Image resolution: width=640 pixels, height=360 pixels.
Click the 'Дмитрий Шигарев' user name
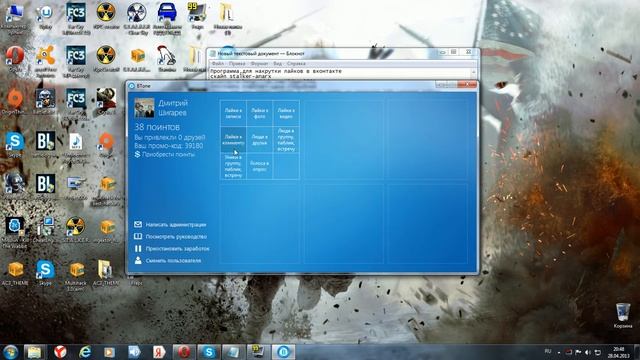(173, 108)
